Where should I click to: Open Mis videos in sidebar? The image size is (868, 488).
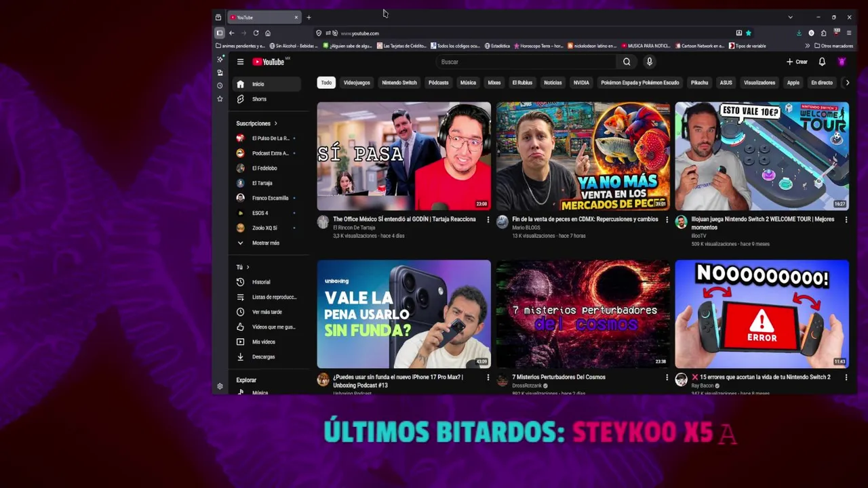[268, 342]
